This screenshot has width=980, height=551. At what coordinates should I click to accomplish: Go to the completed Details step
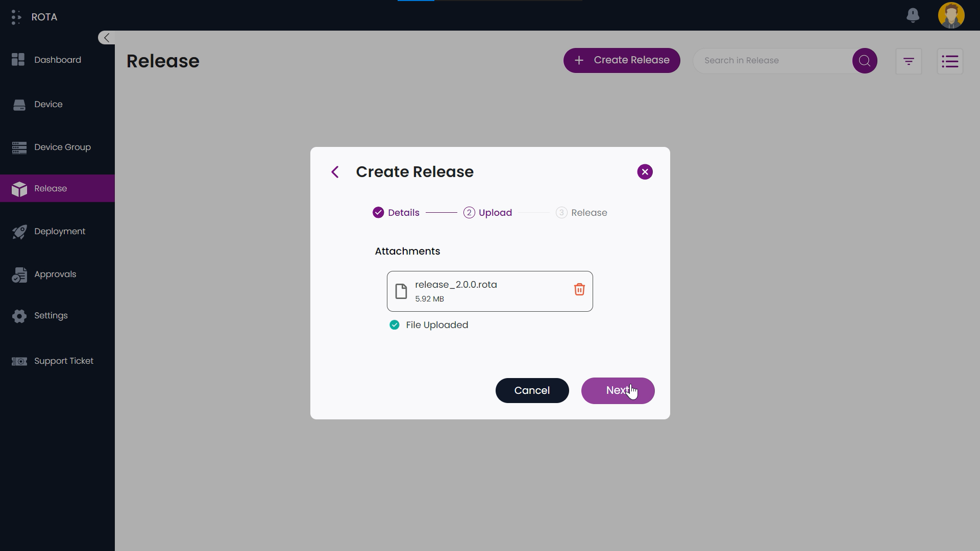pos(396,212)
